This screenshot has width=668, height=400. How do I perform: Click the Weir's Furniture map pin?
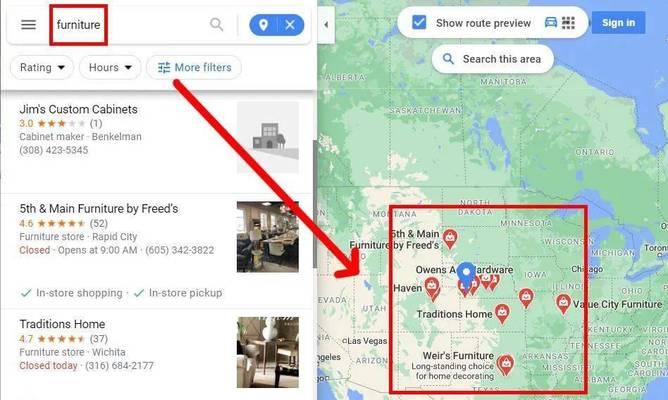coord(506,365)
